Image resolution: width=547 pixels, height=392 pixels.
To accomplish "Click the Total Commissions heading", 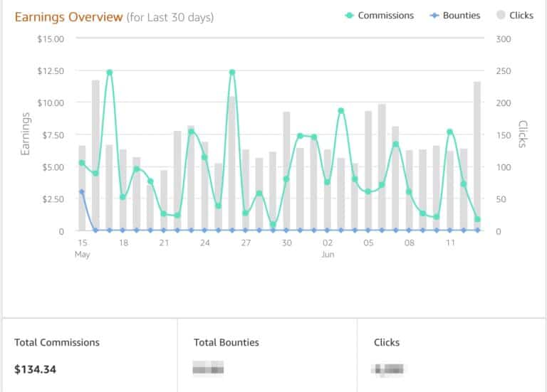I will pyautogui.click(x=57, y=342).
